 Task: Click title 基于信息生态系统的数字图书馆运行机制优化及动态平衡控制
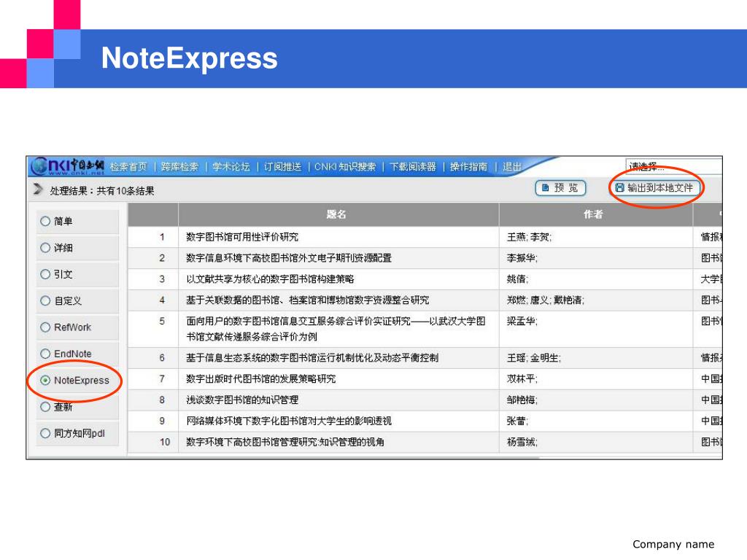312,357
